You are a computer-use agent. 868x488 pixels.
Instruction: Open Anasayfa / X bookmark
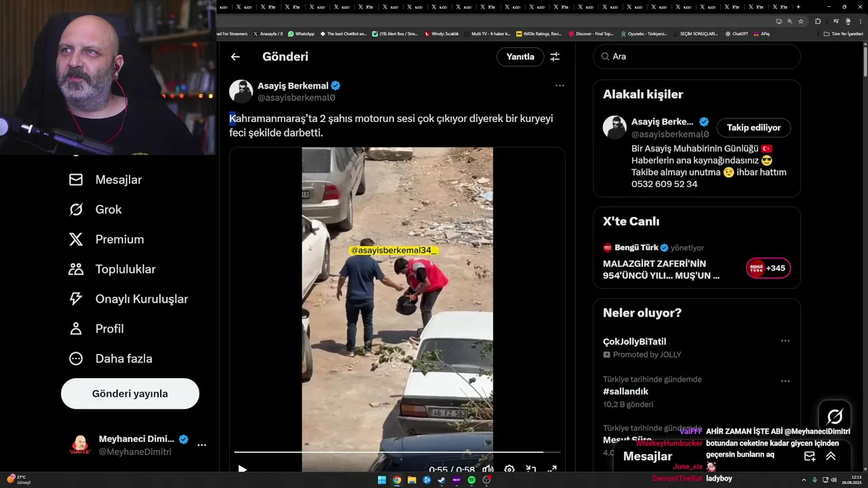pos(268,34)
